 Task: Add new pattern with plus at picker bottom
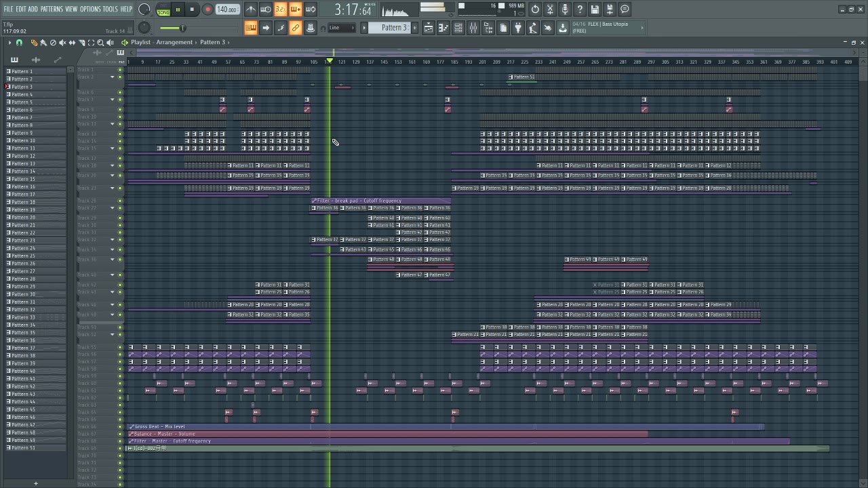(36, 483)
